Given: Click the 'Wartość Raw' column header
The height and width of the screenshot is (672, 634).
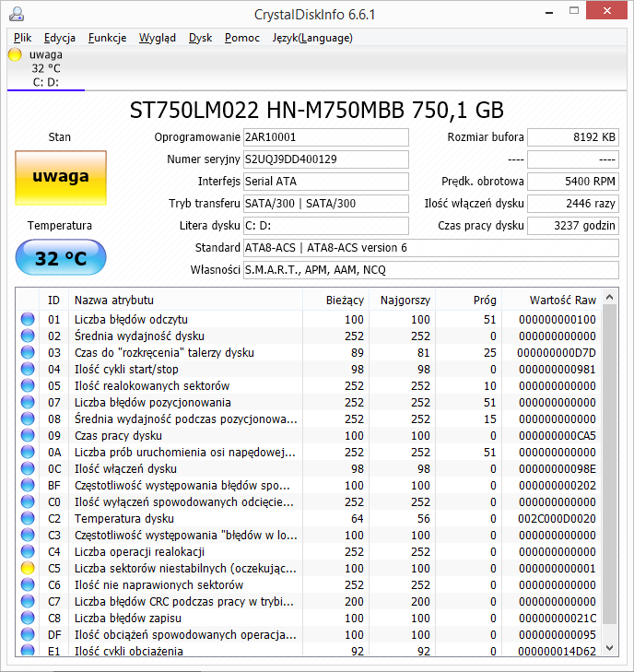Looking at the screenshot, I should 552,300.
